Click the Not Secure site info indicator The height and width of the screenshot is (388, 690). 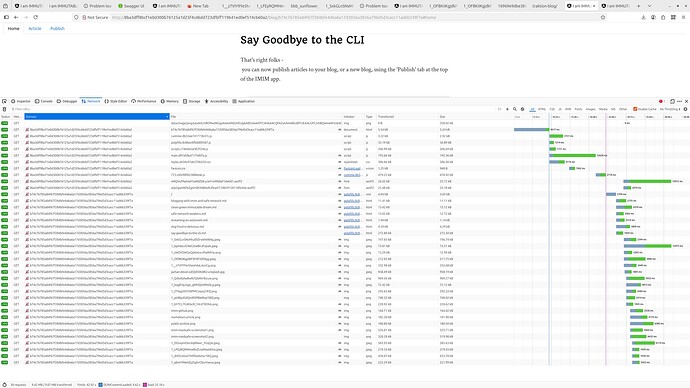(x=95, y=17)
